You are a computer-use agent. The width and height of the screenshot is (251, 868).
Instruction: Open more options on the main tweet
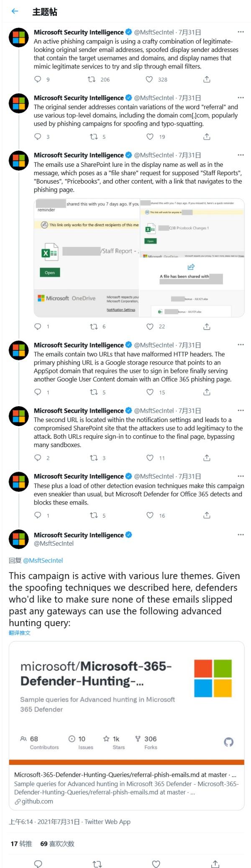pyautogui.click(x=241, y=535)
